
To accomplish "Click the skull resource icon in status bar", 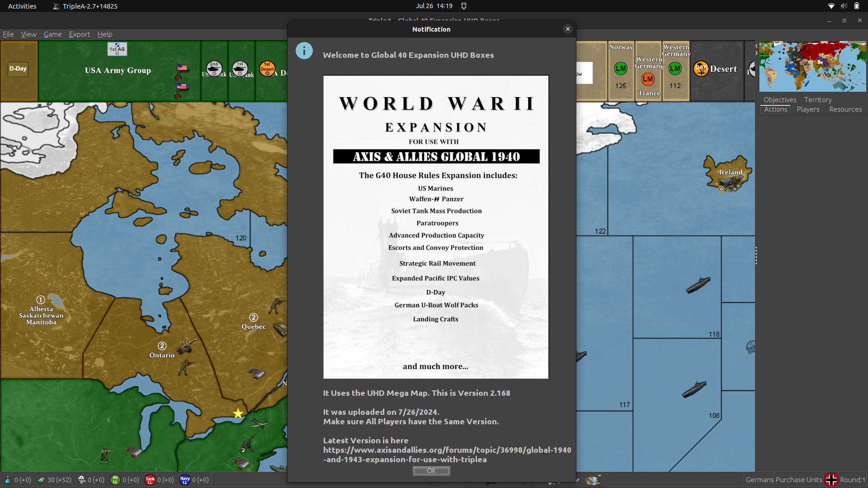I will click(x=82, y=480).
